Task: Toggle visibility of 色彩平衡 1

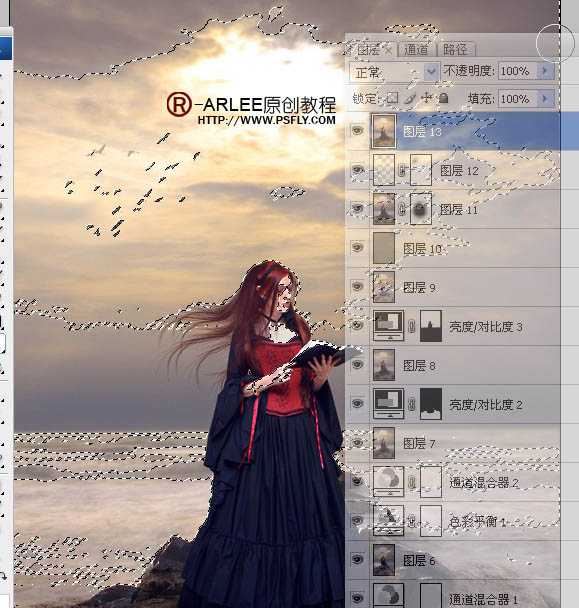Action: click(x=357, y=520)
